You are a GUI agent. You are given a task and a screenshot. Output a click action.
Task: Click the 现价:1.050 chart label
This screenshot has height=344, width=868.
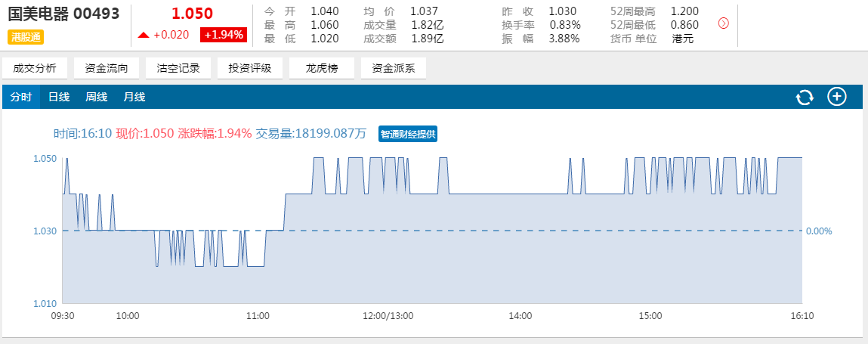tap(144, 134)
